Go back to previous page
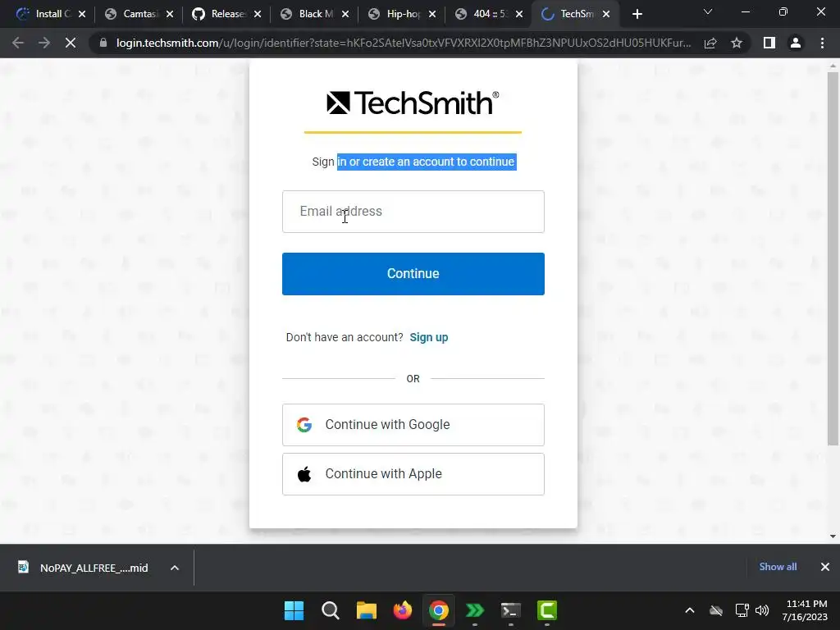The image size is (840, 630). (x=18, y=43)
